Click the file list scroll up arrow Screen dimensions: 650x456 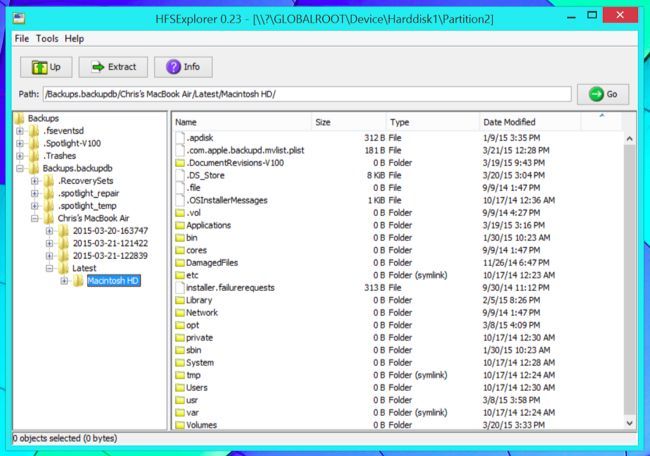pos(629,138)
